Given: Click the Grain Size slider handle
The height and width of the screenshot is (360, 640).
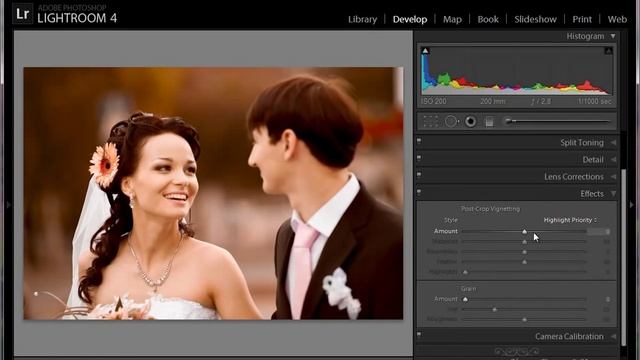Looking at the screenshot, I should [495, 309].
